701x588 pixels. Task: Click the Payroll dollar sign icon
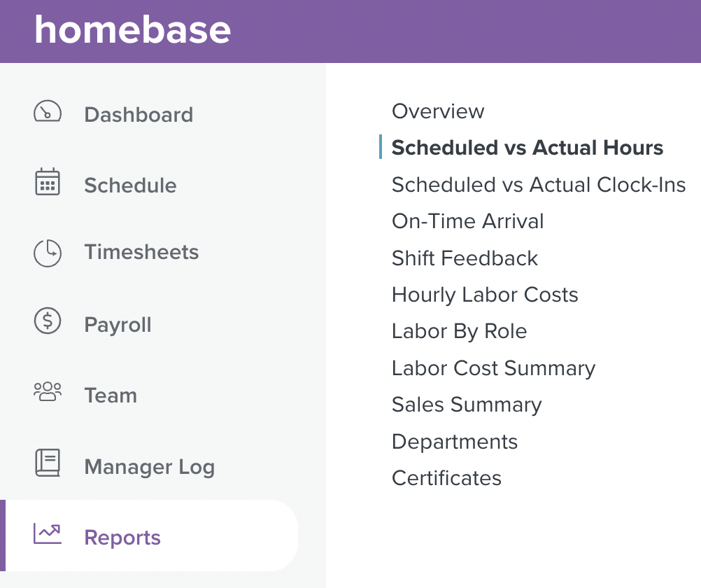pos(48,321)
